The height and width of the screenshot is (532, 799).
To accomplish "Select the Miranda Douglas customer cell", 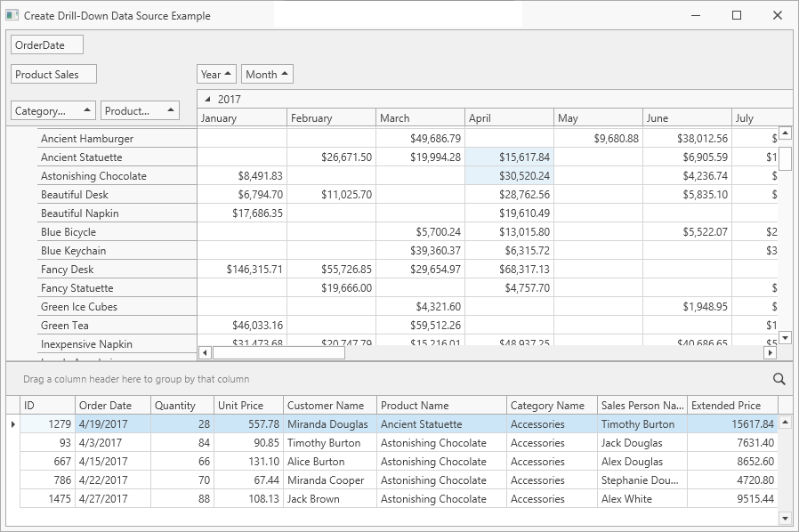I will click(330, 424).
